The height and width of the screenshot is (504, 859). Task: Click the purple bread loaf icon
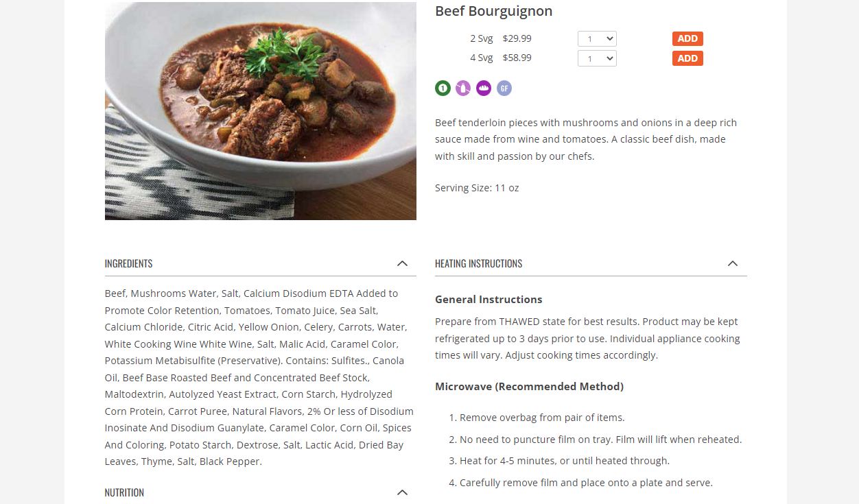[x=484, y=88]
